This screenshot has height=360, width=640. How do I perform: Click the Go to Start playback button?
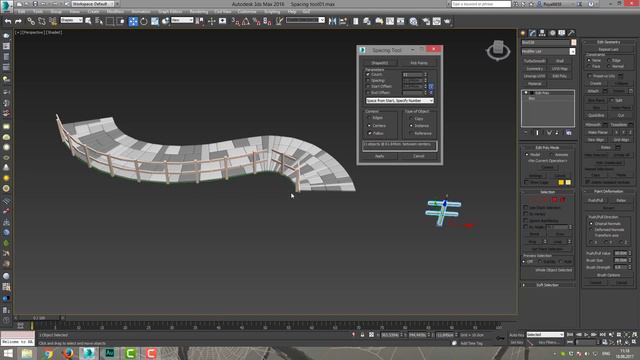coord(570,335)
